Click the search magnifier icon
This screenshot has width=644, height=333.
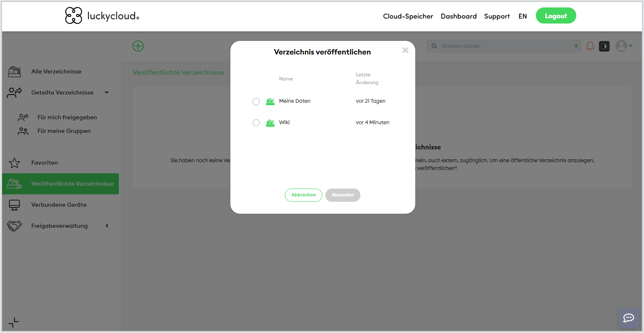[x=434, y=46]
